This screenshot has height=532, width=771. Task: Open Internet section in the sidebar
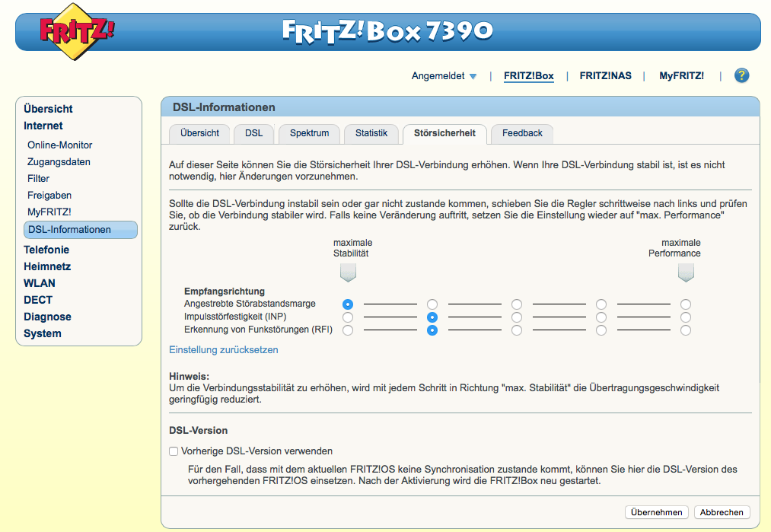tap(43, 126)
